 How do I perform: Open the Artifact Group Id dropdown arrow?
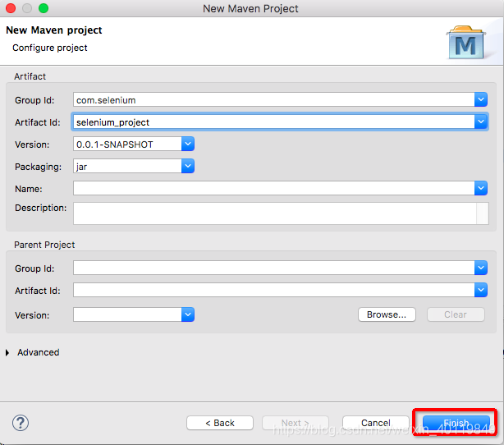(x=481, y=99)
